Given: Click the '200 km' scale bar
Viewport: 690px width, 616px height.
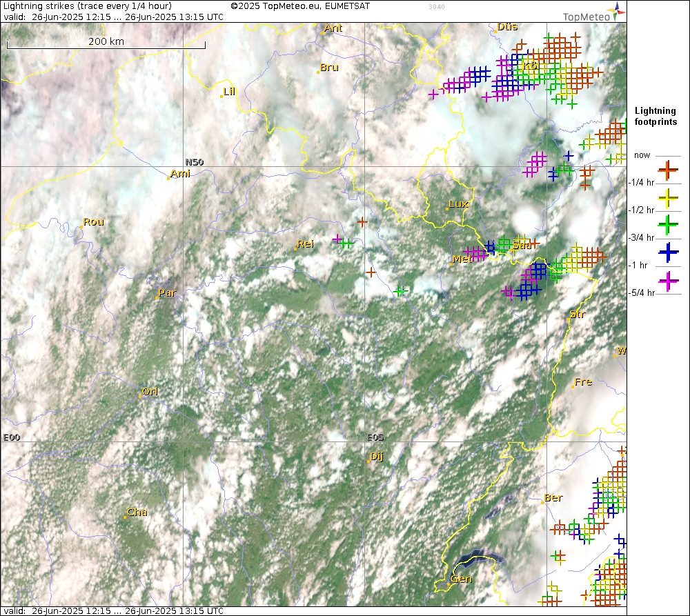Looking at the screenshot, I should pyautogui.click(x=106, y=42).
